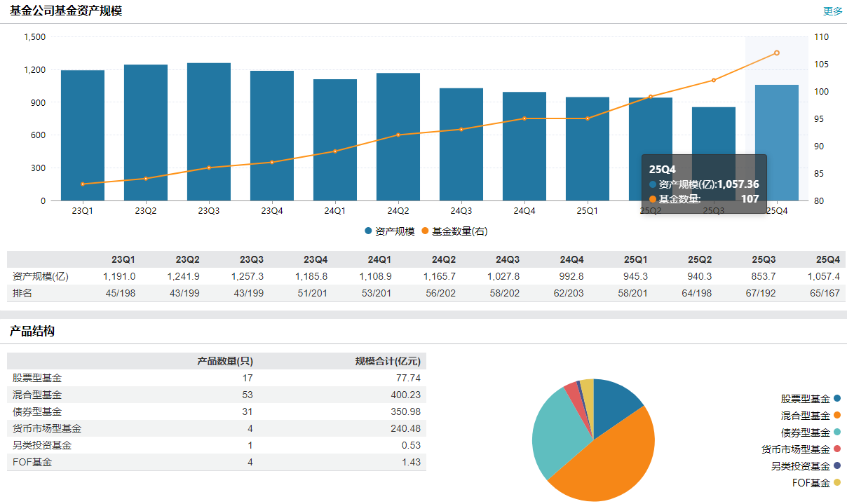
Task: Click the 25Q4 column header in table
Action: point(827,259)
